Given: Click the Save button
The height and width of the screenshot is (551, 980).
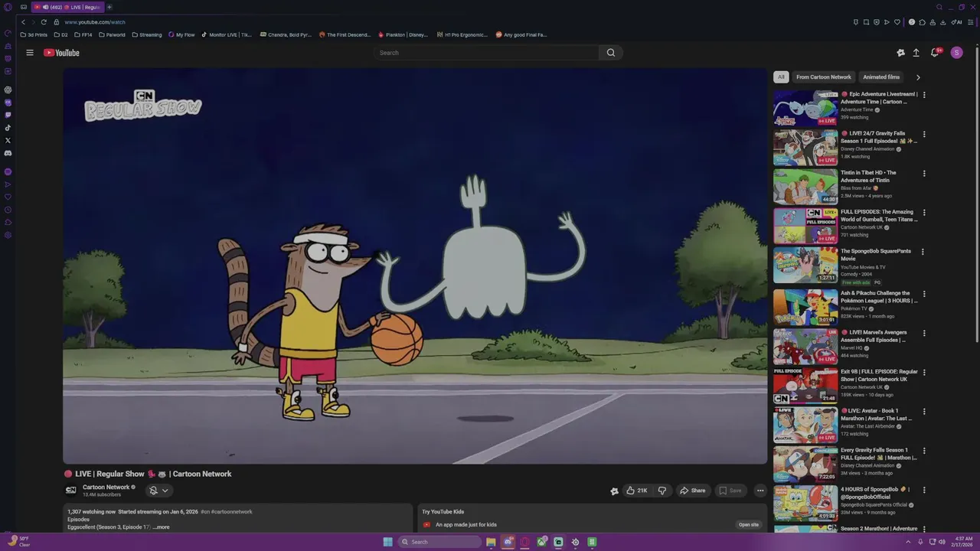Looking at the screenshot, I should pyautogui.click(x=730, y=491).
